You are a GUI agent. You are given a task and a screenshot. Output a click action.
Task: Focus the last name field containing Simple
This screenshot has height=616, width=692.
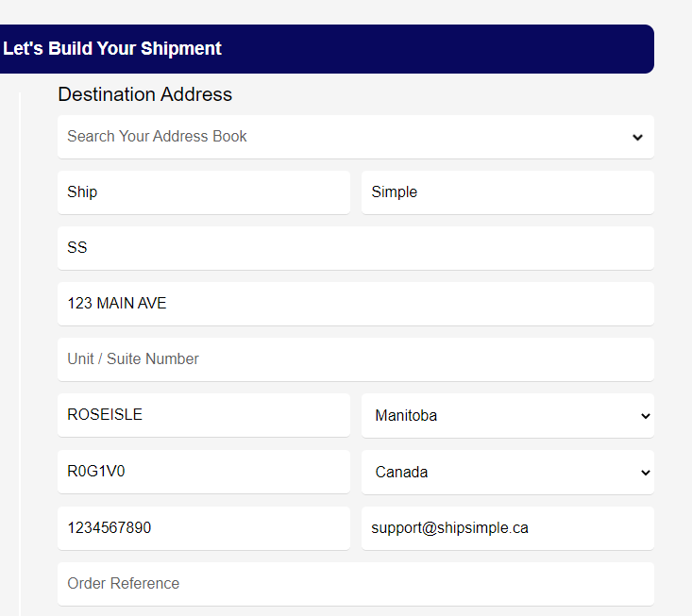508,192
